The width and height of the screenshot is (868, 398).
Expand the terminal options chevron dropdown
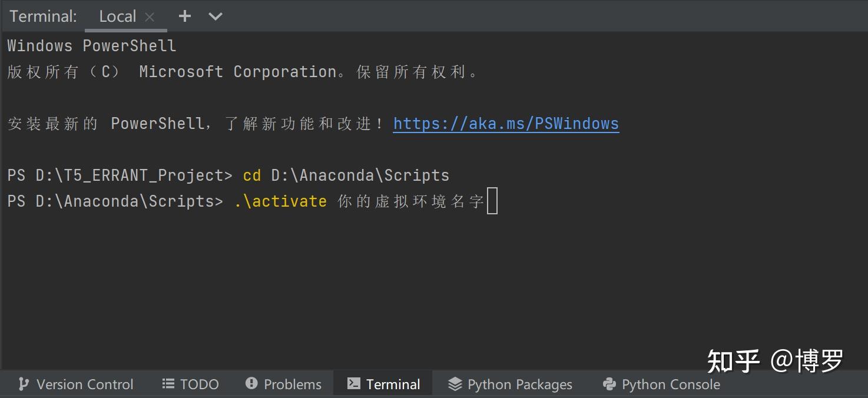(216, 16)
